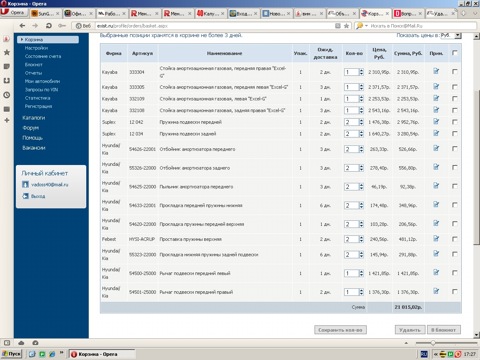Viewport: 480px width, 360px height.
Task: Click the quantity field for article 54626-22001
Action: point(351,149)
